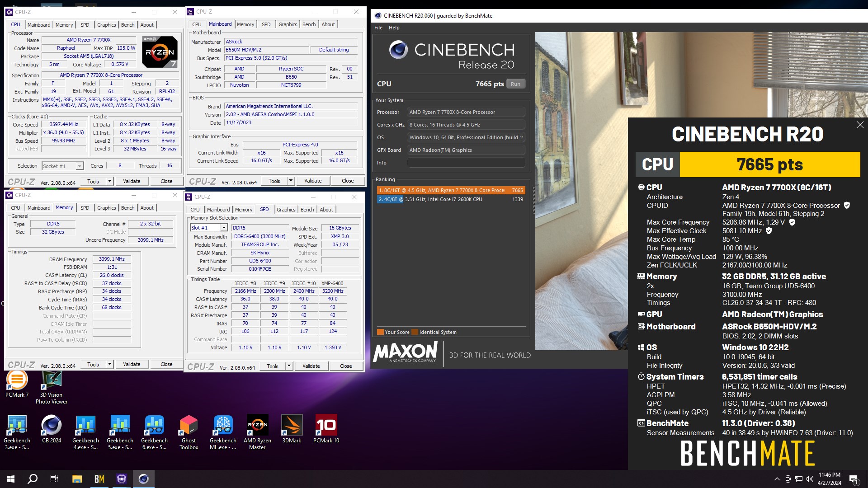Launch Geekbench 3.exe desktop shortcut
The width and height of the screenshot is (868, 488).
click(17, 432)
